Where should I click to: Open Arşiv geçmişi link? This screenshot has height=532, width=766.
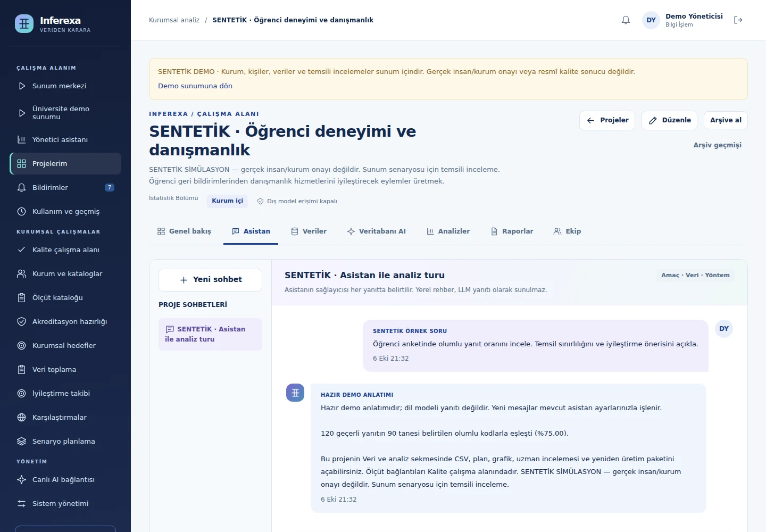point(717,145)
